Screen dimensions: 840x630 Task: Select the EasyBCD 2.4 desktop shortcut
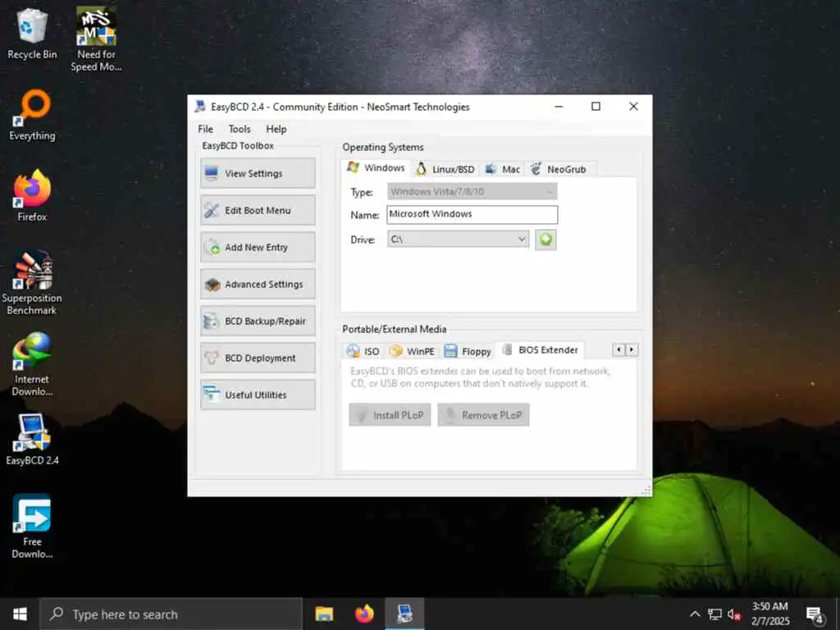point(32,440)
